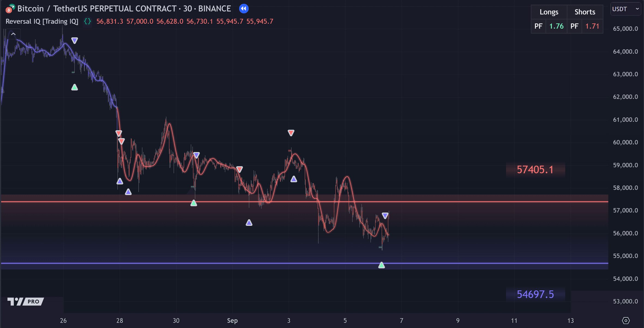Click the red 57405.1 resistance price label

tap(535, 170)
